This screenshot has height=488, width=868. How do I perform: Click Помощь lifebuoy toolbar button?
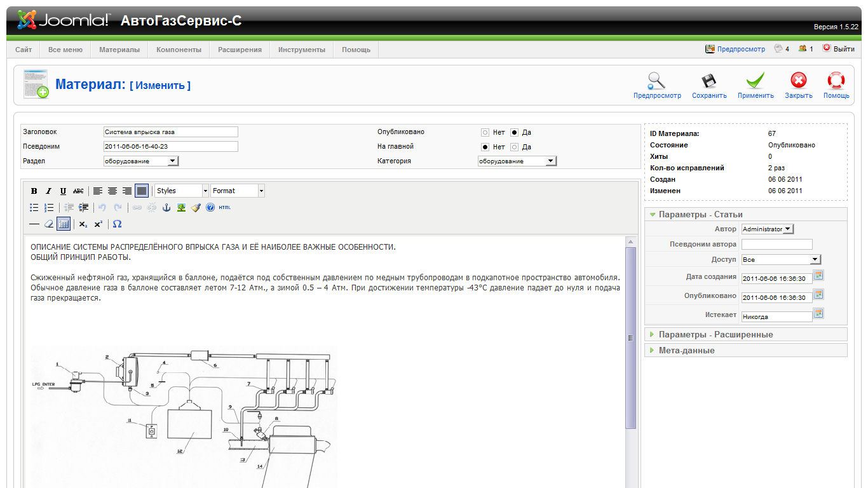click(836, 86)
